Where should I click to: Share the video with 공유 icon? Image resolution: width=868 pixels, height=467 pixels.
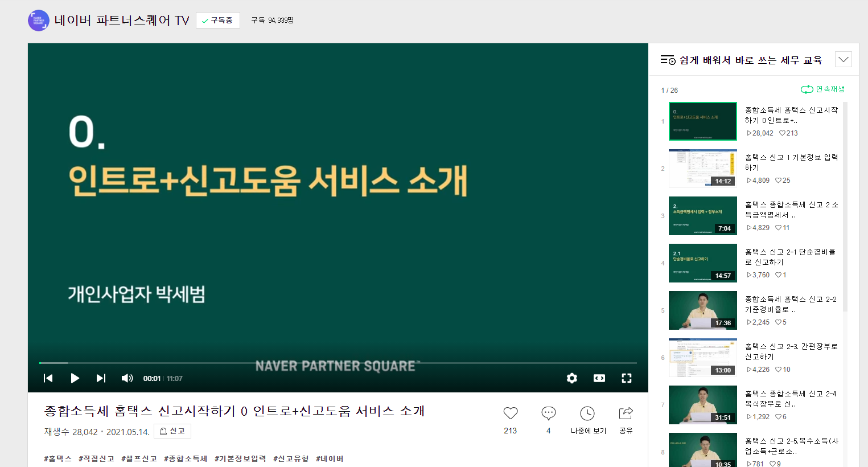626,413
